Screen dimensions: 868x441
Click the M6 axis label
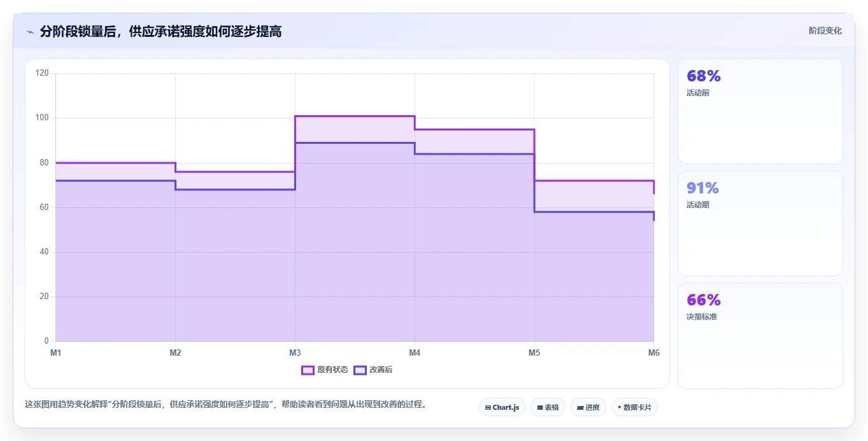point(654,353)
